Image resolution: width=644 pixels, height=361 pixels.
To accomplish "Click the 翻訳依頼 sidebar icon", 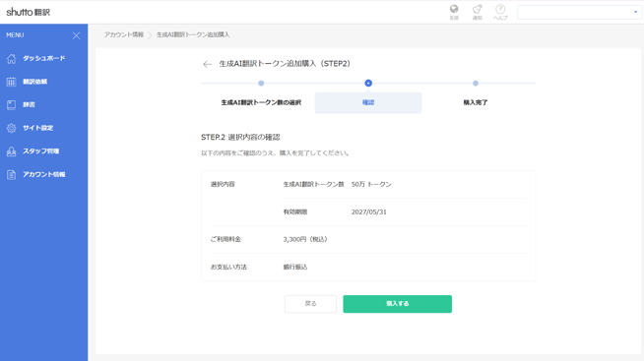I will 11,82.
